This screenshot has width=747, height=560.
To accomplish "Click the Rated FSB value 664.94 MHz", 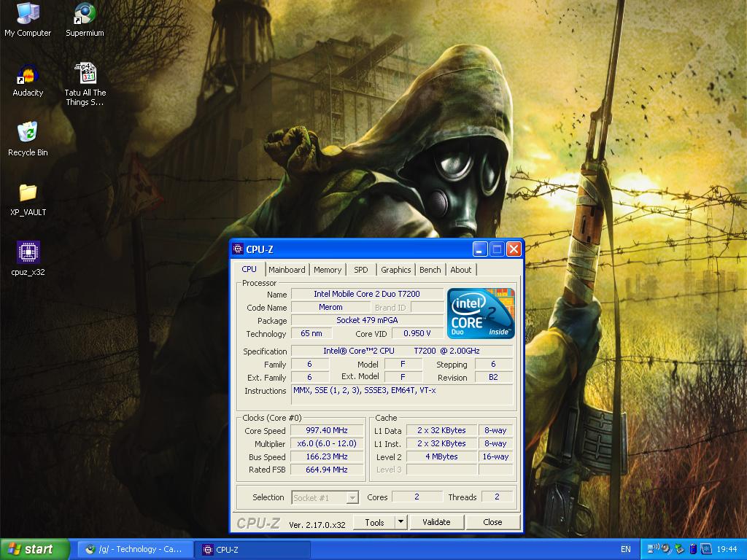I will 327,470.
